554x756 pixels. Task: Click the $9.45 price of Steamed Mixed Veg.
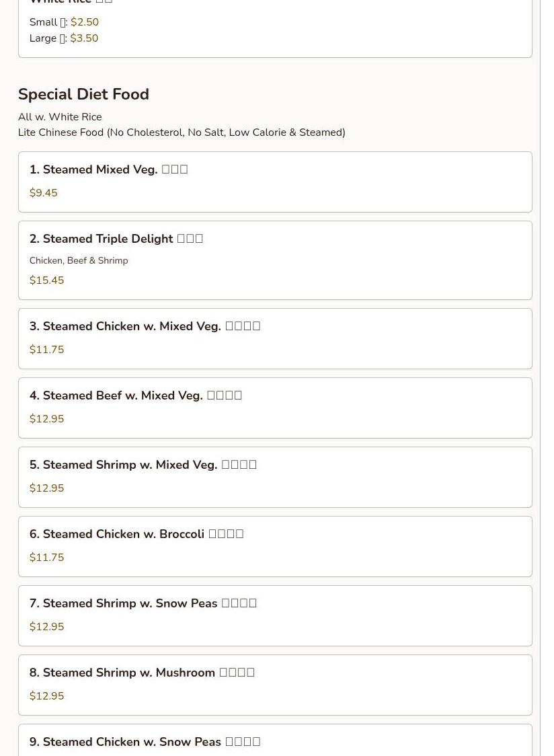pos(44,193)
